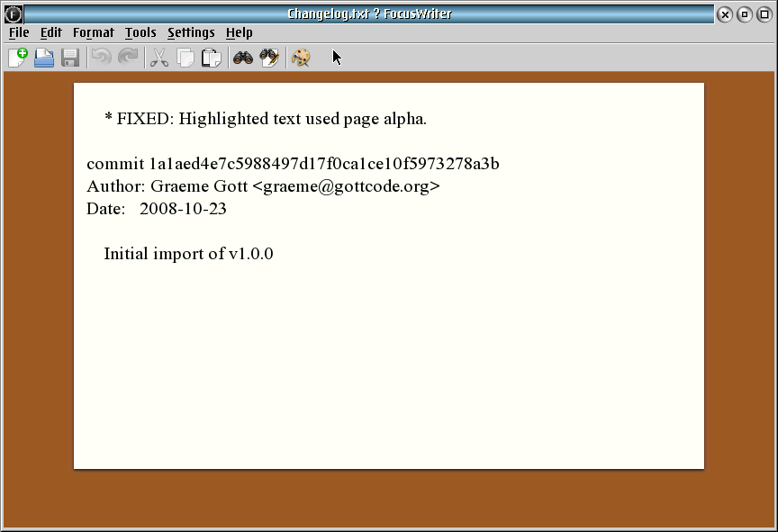Paste using the clipboard icon

(x=212, y=59)
